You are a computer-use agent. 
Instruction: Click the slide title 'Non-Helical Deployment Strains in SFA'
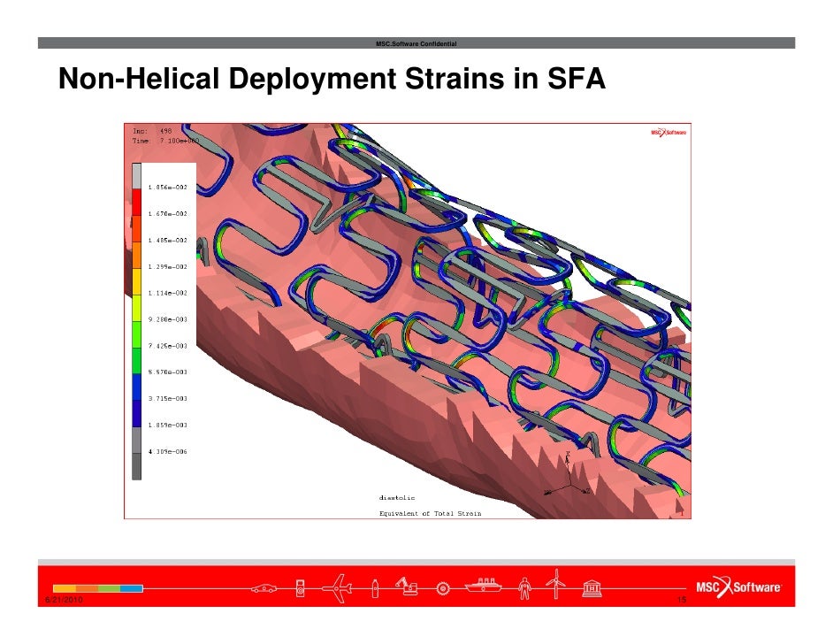point(332,79)
